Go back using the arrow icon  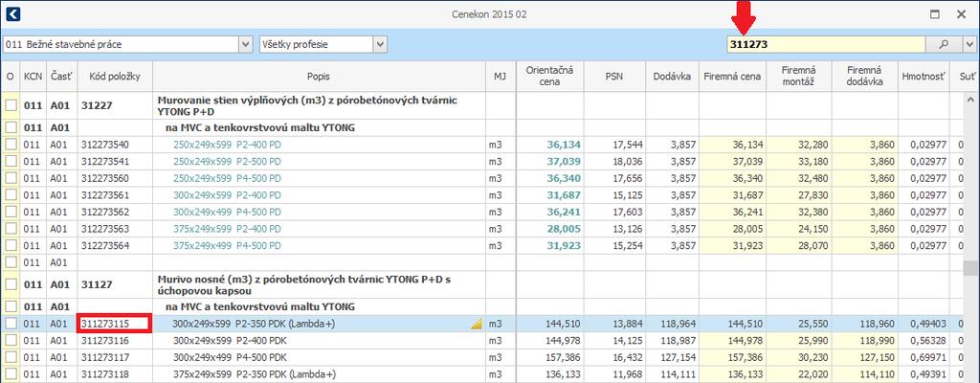11,14
